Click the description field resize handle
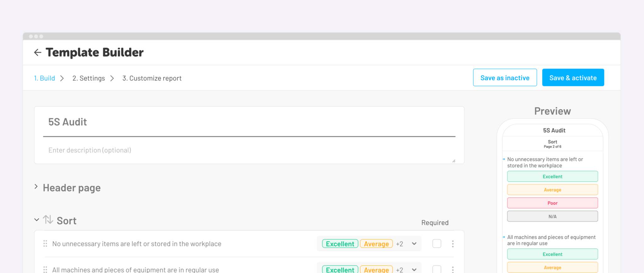644x273 pixels. click(454, 161)
